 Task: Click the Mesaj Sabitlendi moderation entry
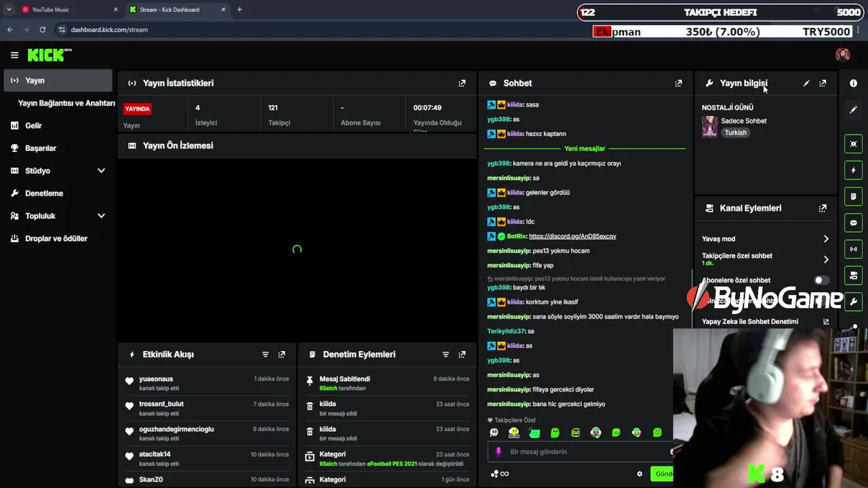(388, 383)
